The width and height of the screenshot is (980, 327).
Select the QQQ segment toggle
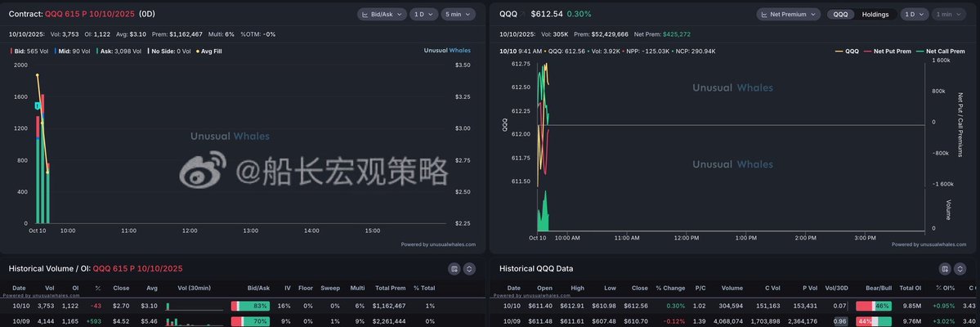click(840, 14)
